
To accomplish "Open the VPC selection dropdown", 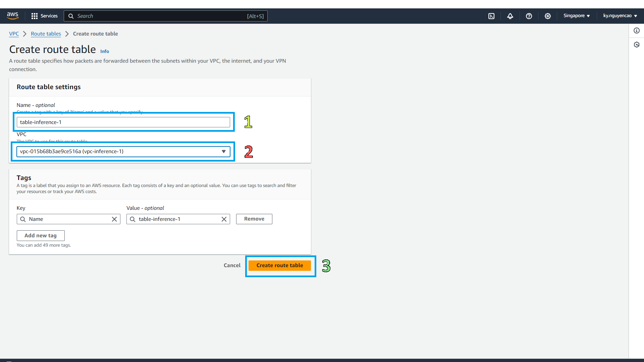I will (x=123, y=152).
